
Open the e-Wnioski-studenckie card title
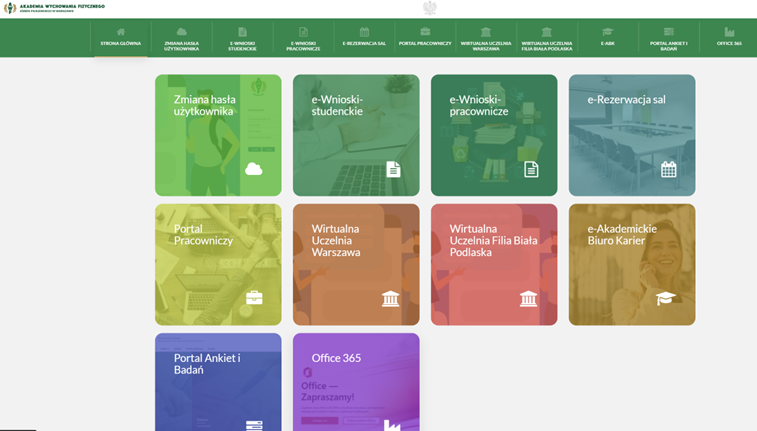[337, 105]
